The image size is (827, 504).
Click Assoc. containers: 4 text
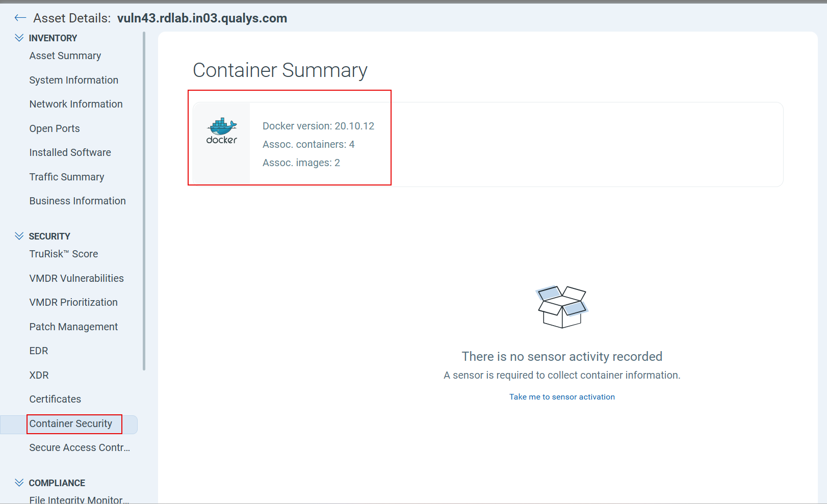[x=308, y=144]
